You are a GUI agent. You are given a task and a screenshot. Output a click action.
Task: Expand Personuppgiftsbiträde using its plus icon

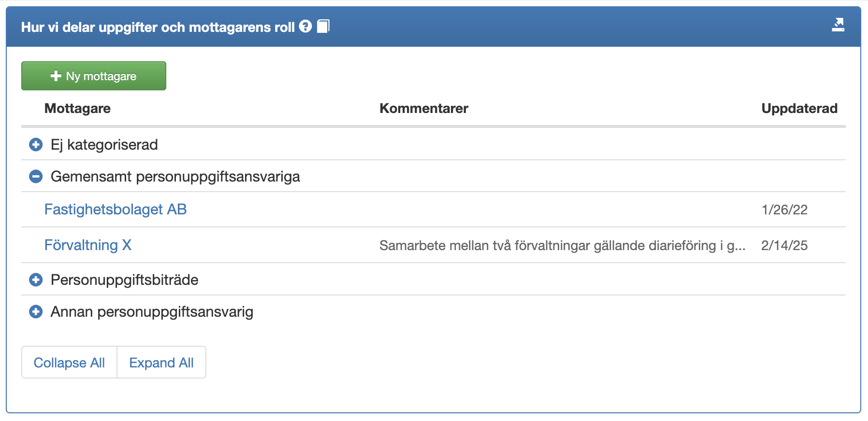tap(36, 280)
